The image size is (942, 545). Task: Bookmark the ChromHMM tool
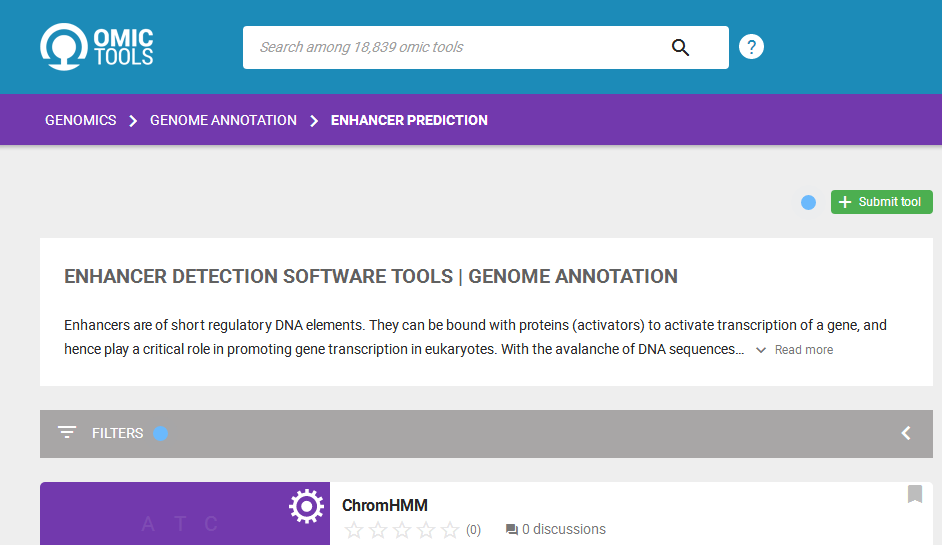[x=914, y=494]
